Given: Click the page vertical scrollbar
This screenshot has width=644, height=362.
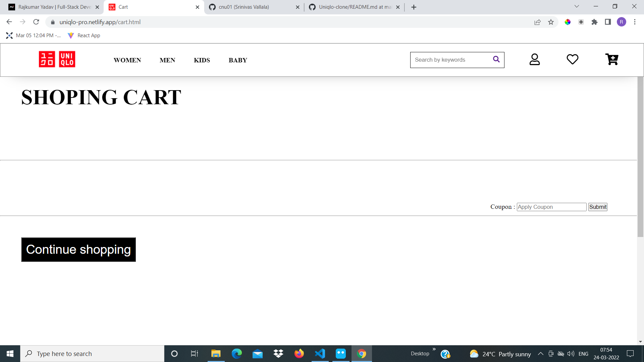Looking at the screenshot, I should point(640,158).
